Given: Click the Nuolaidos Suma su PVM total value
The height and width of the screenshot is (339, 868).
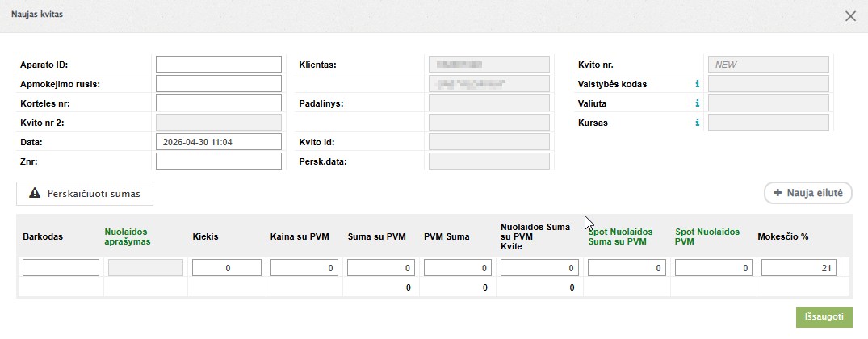Looking at the screenshot, I should (x=572, y=287).
